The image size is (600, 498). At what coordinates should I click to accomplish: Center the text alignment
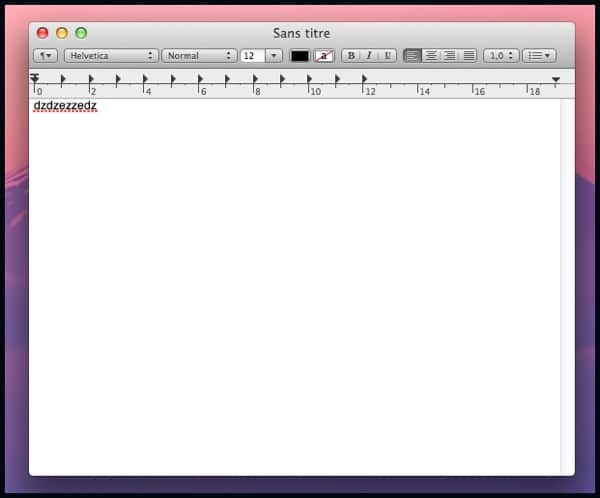[431, 56]
